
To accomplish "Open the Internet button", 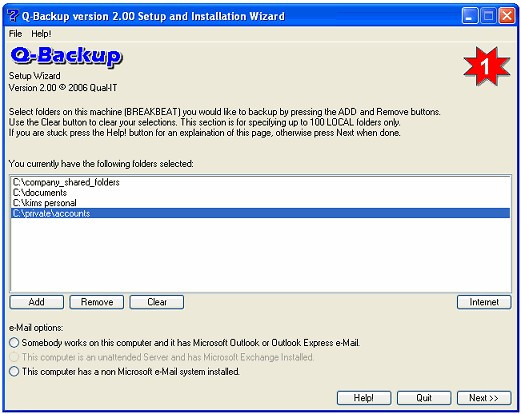I will pos(484,302).
